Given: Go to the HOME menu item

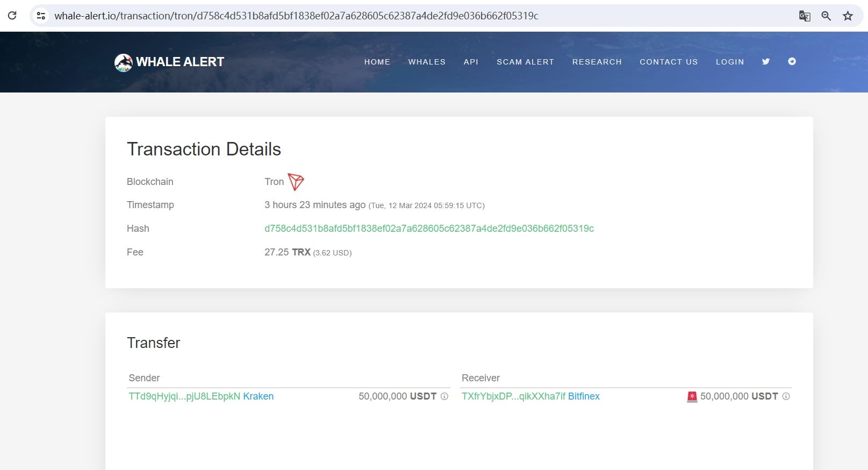Looking at the screenshot, I should click(x=377, y=62).
